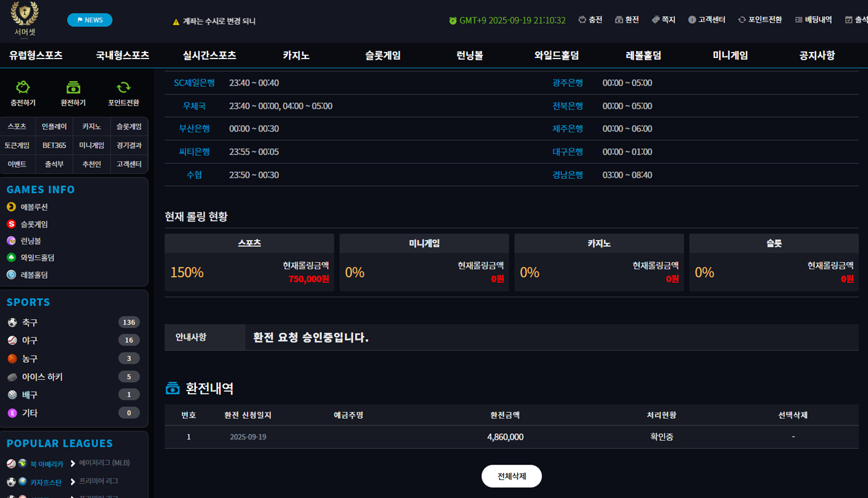
Task: Click the 4,860,000 withdrawal history row
Action: pyautogui.click(x=505, y=437)
